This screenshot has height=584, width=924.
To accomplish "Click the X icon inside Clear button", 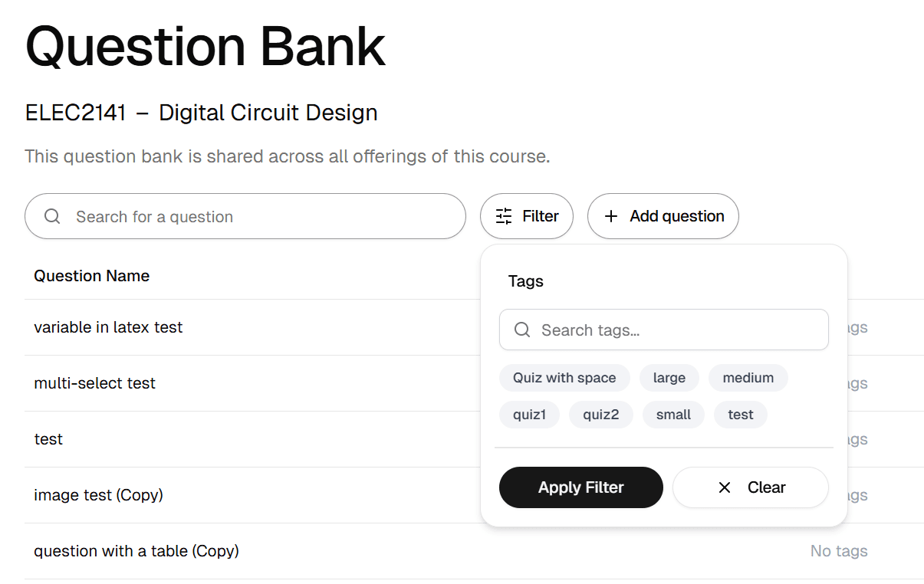I will (x=724, y=487).
